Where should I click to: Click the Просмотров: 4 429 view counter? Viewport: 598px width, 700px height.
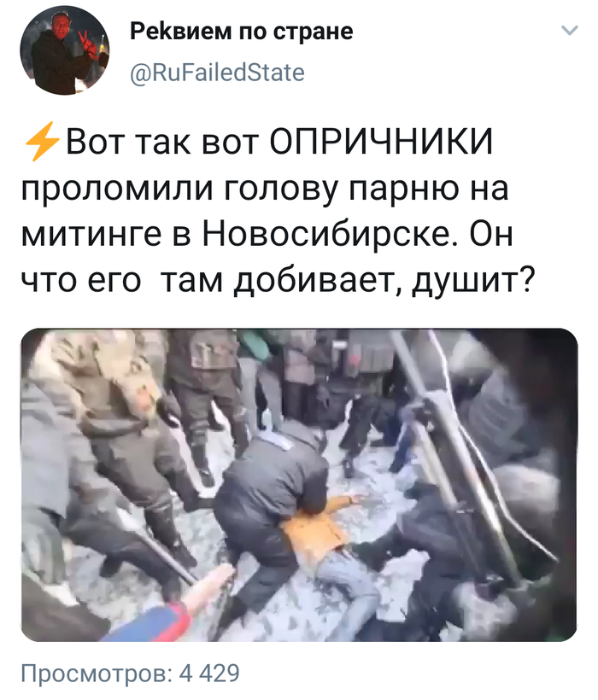(x=131, y=674)
